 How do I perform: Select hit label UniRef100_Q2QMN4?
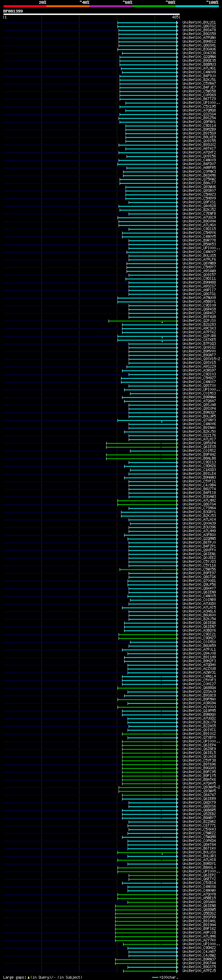(x=199, y=57)
